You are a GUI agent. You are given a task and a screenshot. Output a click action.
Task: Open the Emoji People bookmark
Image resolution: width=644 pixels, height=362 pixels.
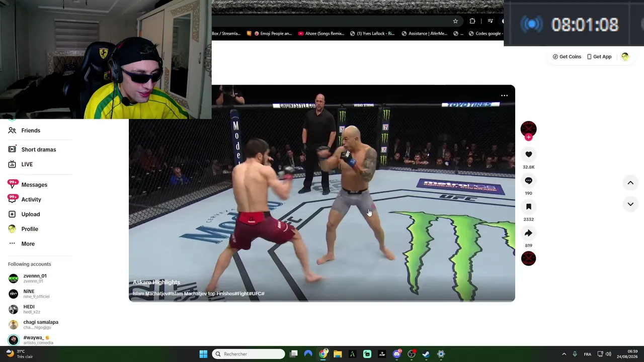coord(273,34)
